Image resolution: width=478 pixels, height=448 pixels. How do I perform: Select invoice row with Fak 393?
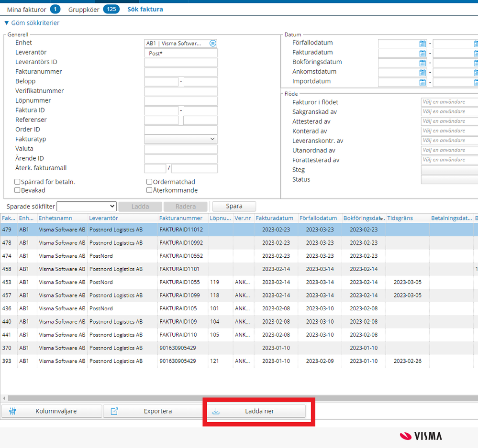(239, 361)
